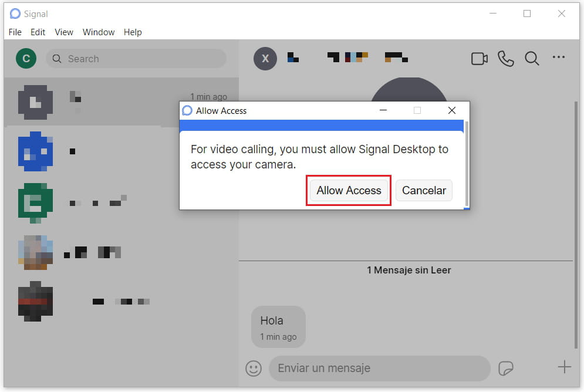Close the Allow Access dialog window
The width and height of the screenshot is (584, 392).
point(451,110)
